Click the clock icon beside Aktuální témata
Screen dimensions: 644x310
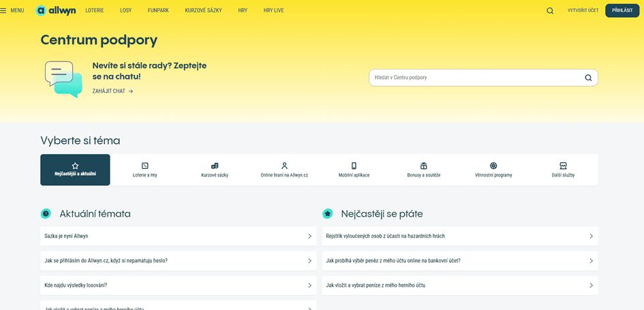46,213
